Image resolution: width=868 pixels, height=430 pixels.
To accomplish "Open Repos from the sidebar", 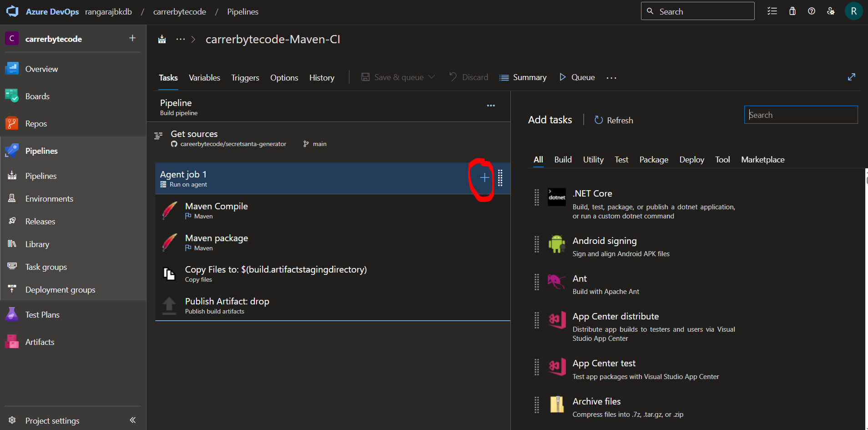I will [35, 123].
